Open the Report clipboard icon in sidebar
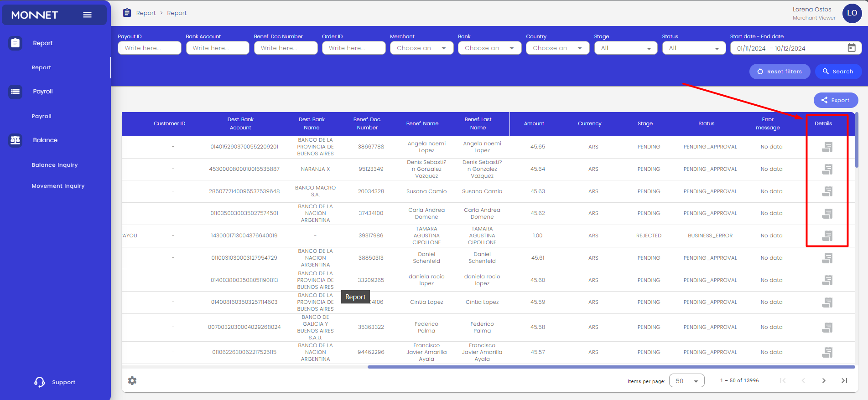Screen dimensions: 868x400 pos(15,43)
